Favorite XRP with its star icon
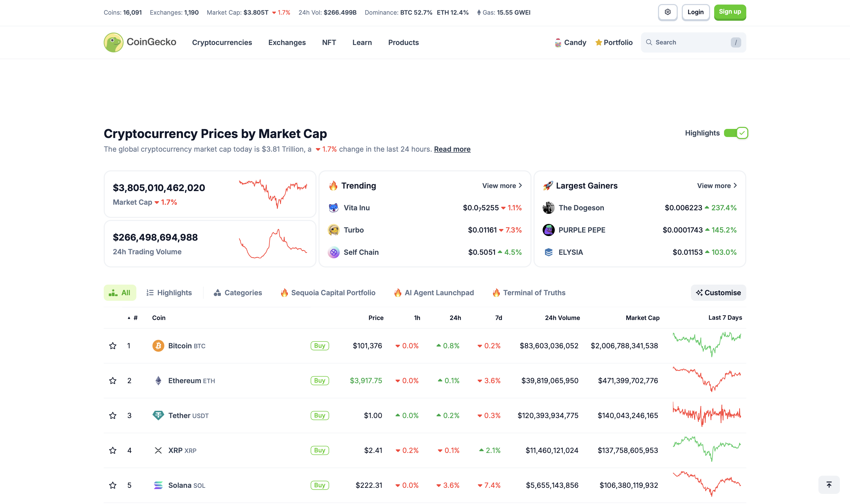 coord(113,450)
